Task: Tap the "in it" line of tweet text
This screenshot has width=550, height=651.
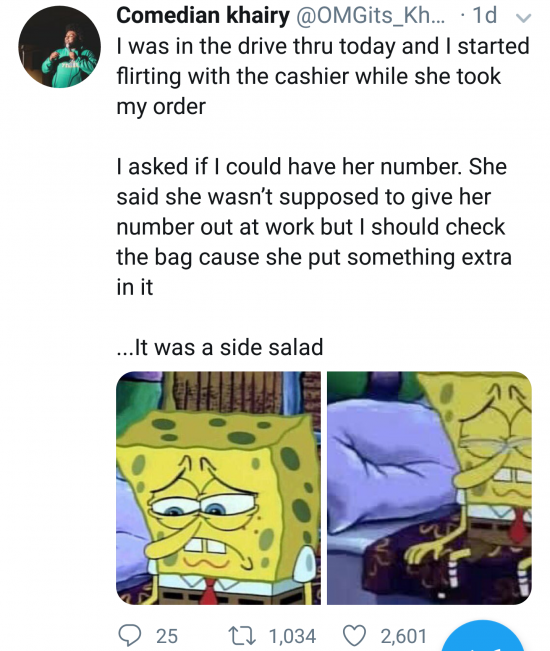Action: click(x=134, y=287)
